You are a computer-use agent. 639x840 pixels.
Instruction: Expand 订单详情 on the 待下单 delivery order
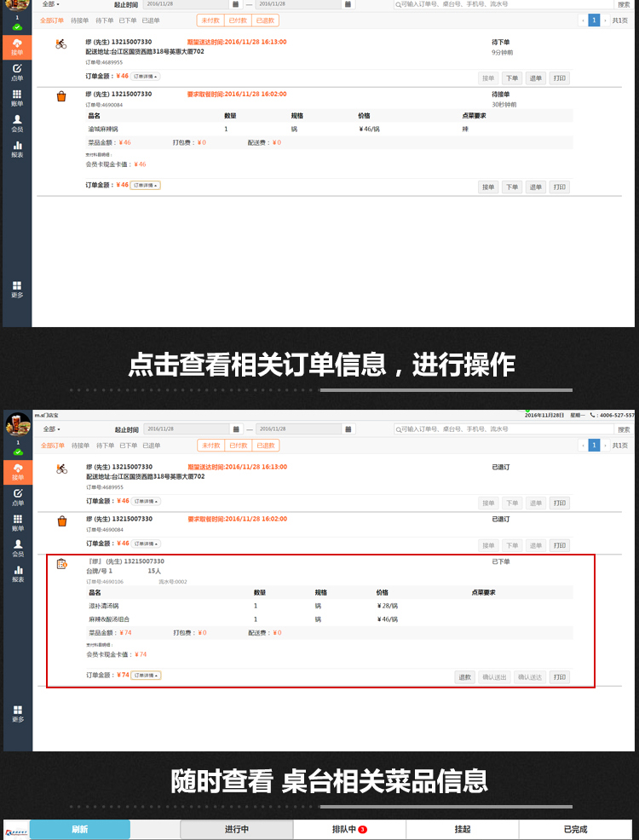[146, 76]
